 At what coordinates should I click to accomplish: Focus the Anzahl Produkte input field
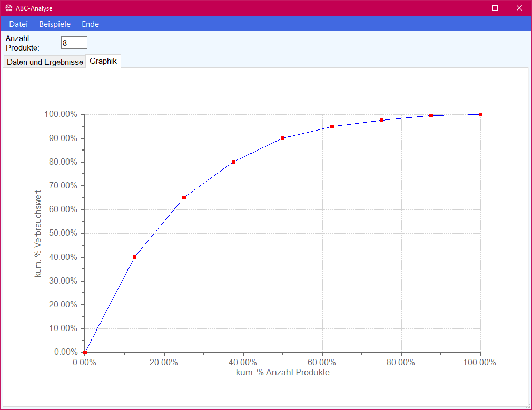pos(74,43)
